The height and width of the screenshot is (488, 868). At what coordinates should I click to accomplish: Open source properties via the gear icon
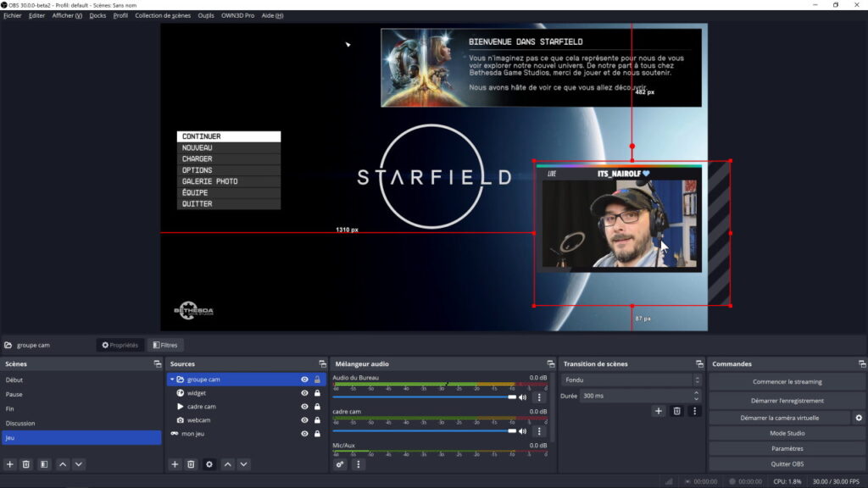click(209, 463)
